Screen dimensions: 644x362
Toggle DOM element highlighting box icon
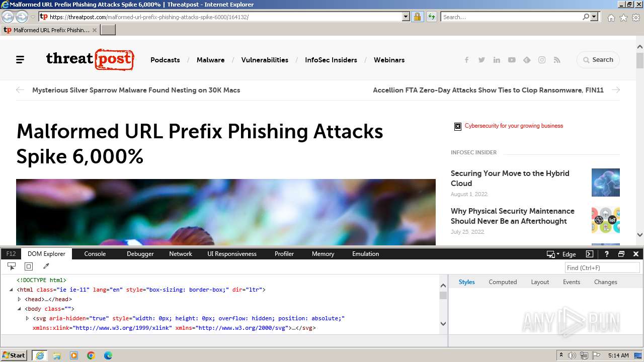coord(29,266)
